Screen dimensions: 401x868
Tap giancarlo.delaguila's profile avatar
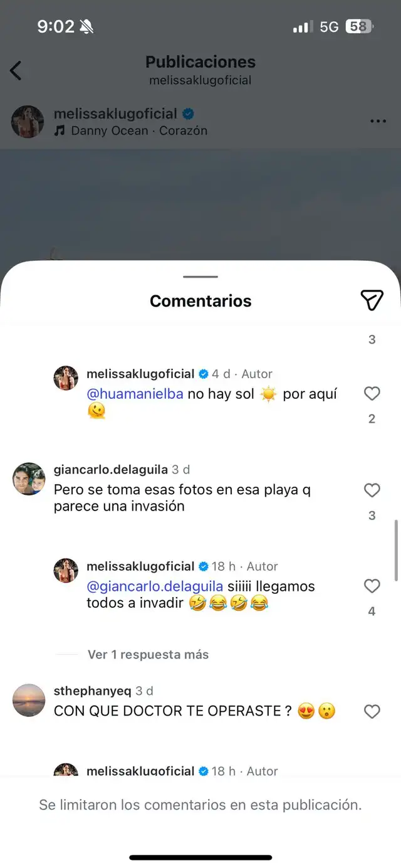tap(28, 479)
